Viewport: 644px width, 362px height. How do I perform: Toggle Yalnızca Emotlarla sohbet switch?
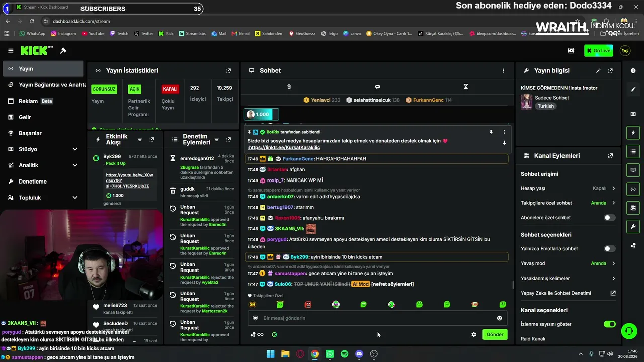tap(609, 249)
